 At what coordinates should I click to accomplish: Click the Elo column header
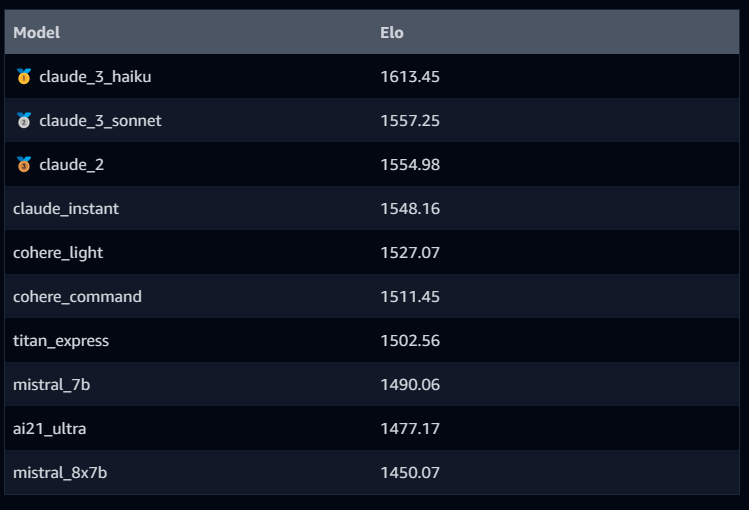(392, 32)
